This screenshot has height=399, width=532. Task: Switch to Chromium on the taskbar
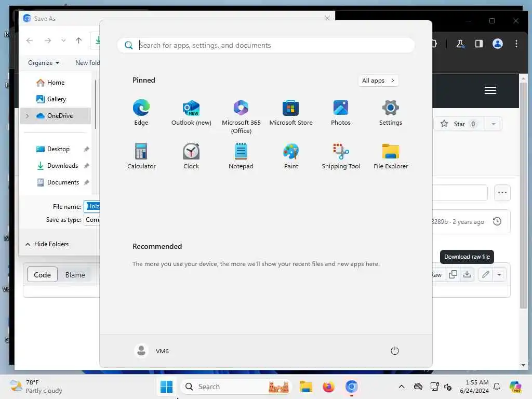pyautogui.click(x=352, y=387)
